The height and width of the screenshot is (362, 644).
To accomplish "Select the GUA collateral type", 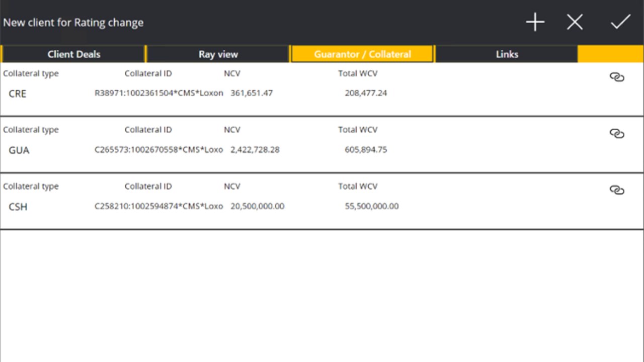I will (19, 150).
